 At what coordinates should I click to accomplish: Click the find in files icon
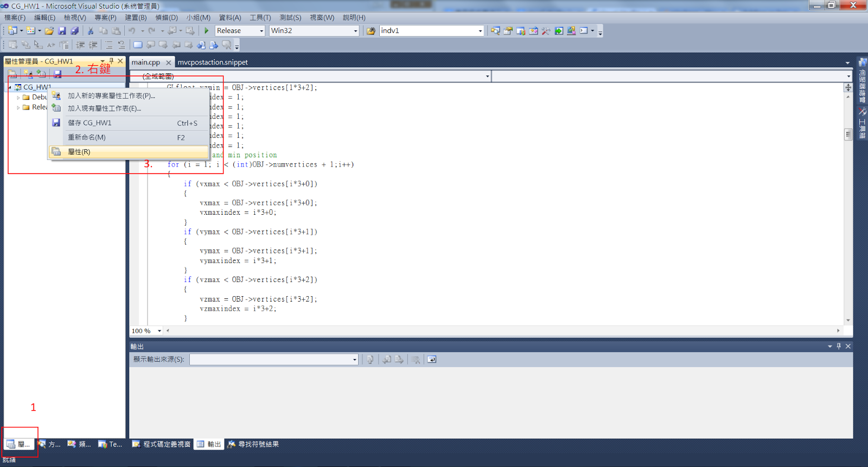[371, 31]
